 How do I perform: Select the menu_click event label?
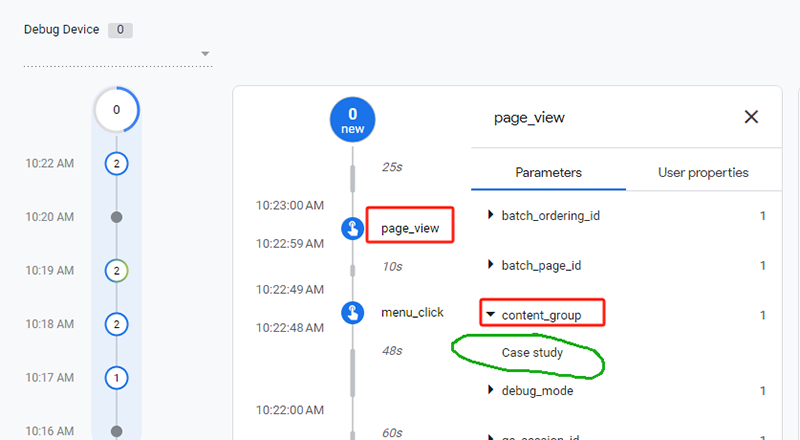click(x=412, y=312)
